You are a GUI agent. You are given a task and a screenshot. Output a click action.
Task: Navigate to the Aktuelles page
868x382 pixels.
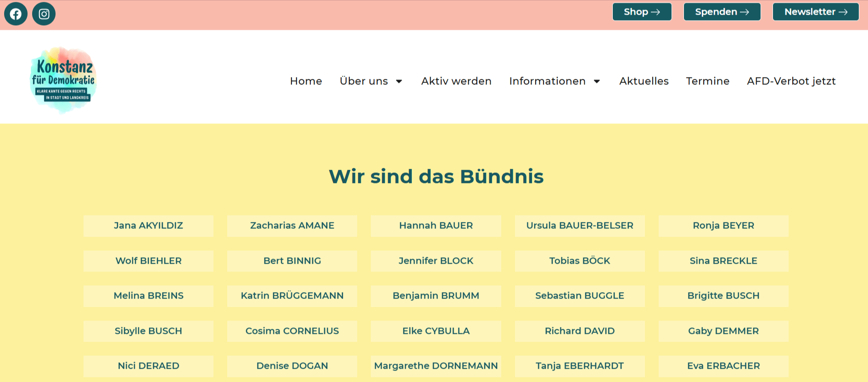click(x=644, y=81)
